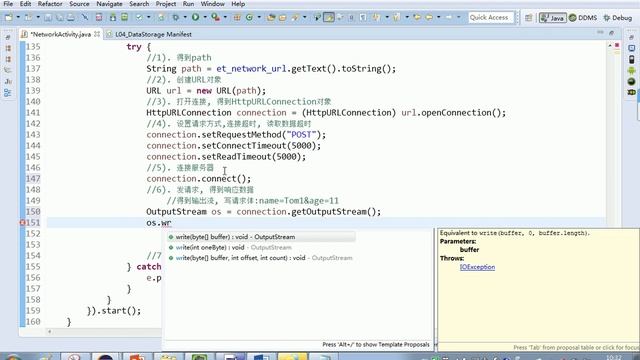640x360 pixels.
Task: Maximize the editor area
Action: [611, 32]
